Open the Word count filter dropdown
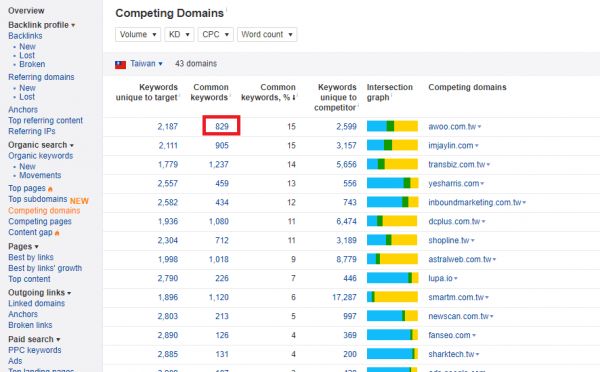The width and height of the screenshot is (600, 372). coord(267,34)
